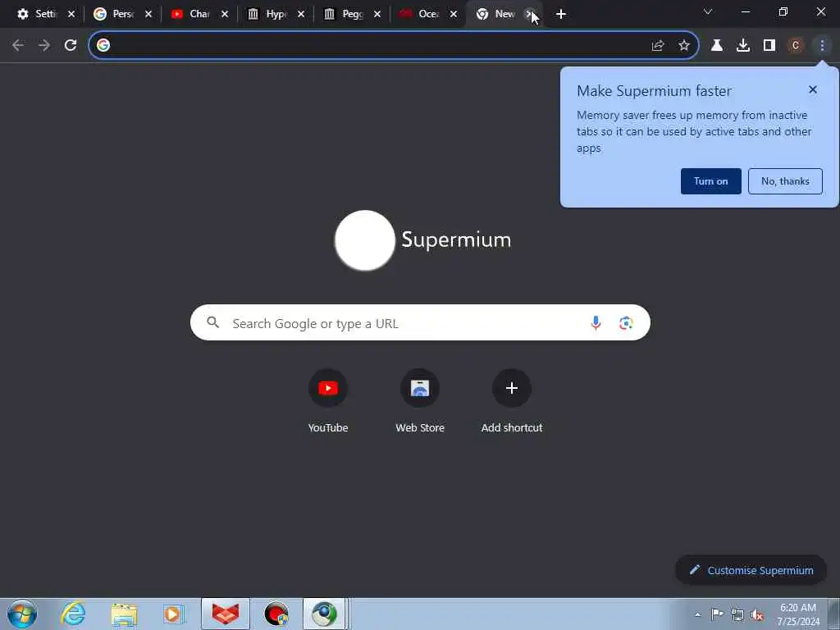
Task: Open the three-dot browser menu
Action: (822, 46)
